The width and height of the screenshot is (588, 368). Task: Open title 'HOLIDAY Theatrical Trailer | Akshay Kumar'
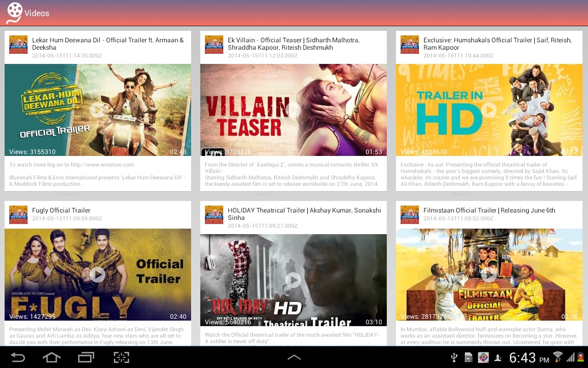coord(304,214)
